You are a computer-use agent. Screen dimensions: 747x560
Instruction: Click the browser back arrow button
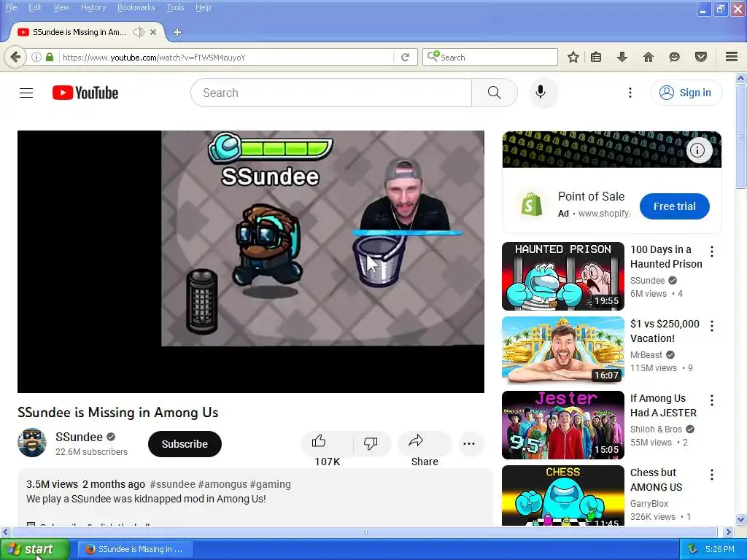point(15,57)
